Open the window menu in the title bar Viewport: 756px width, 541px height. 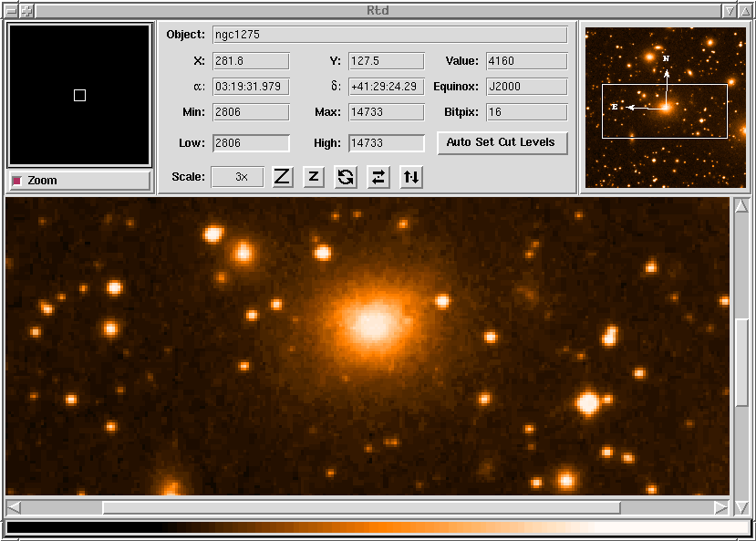point(12,11)
